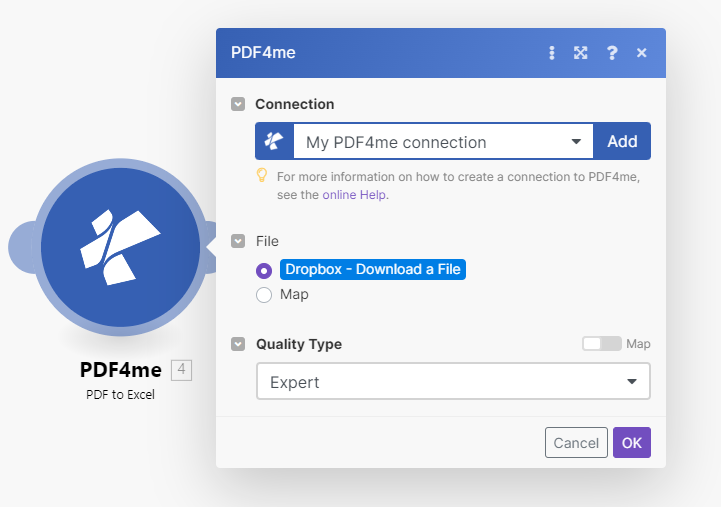Open the three-dot options menu in dialog header
The width and height of the screenshot is (721, 507).
[552, 53]
